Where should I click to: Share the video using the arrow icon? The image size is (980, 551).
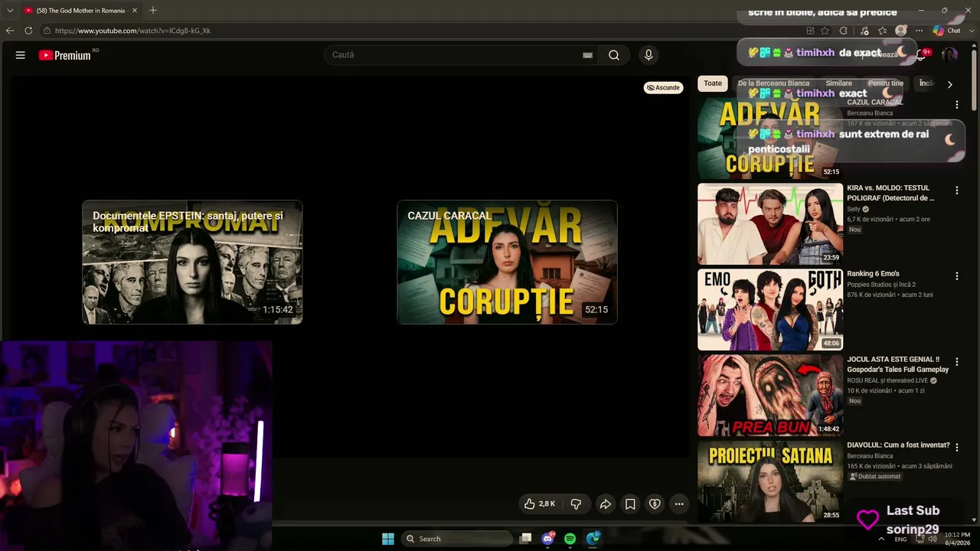click(x=605, y=504)
